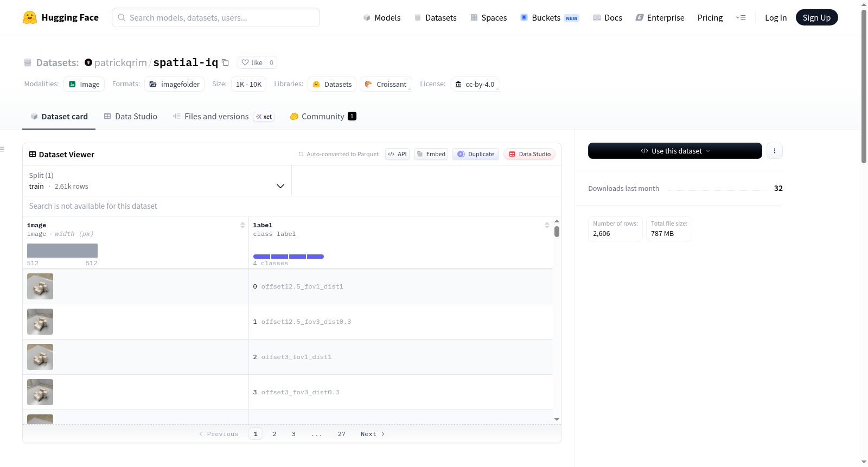Click the Datasets library tag
Viewport: 868px width, 467px height.
[x=332, y=84]
